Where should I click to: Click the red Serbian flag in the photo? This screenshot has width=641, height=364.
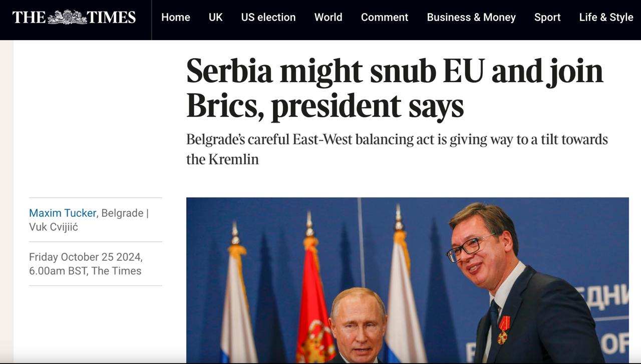[x=314, y=300]
